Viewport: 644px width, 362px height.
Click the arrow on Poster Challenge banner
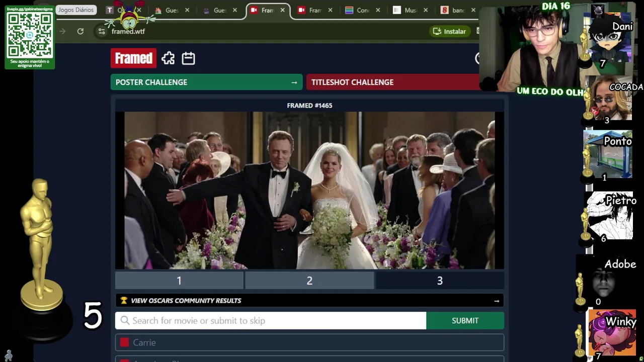294,82
